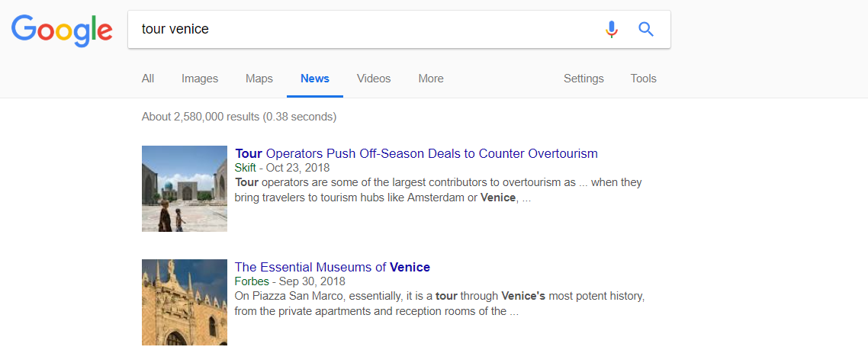This screenshot has width=868, height=363.
Task: Switch to the All results tab
Action: point(148,79)
